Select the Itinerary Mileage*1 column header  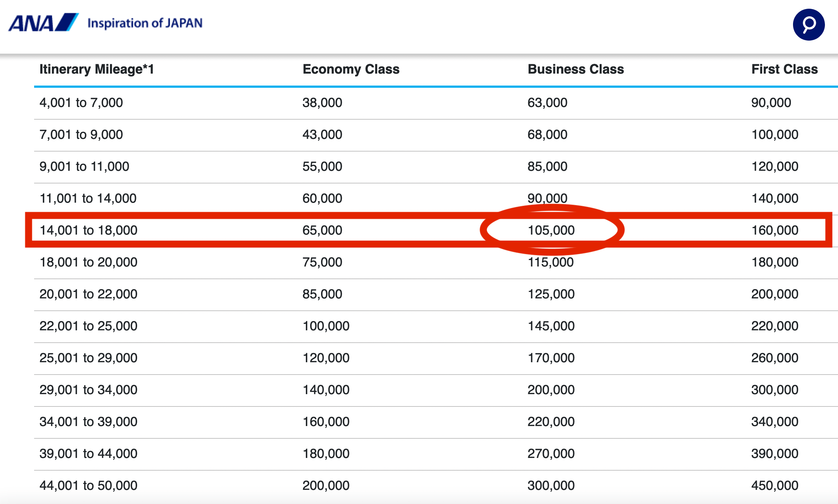tap(97, 69)
